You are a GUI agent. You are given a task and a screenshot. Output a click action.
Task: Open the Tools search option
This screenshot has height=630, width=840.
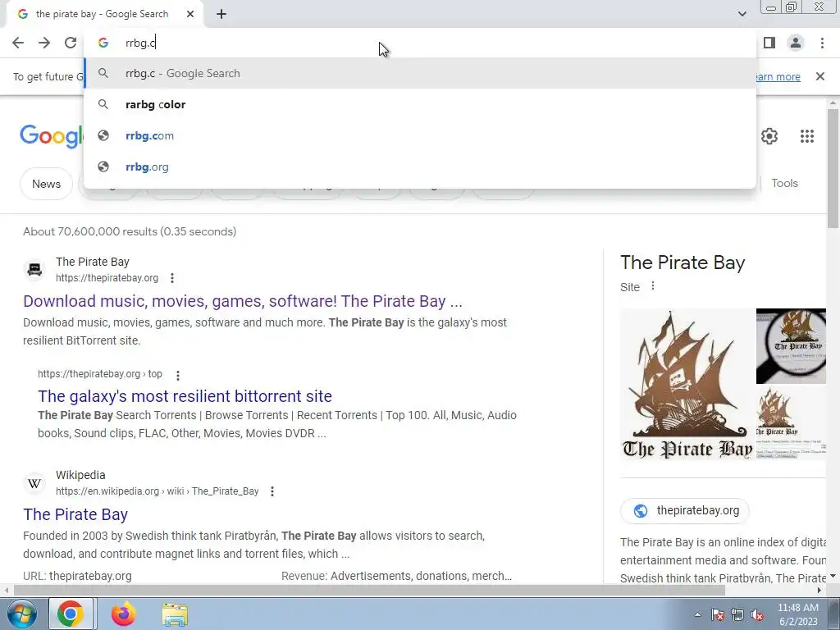784,183
